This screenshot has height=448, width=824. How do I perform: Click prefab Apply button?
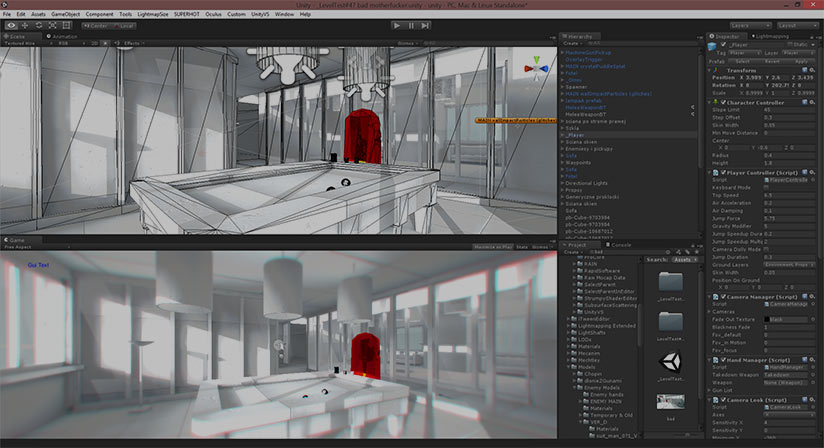(801, 61)
